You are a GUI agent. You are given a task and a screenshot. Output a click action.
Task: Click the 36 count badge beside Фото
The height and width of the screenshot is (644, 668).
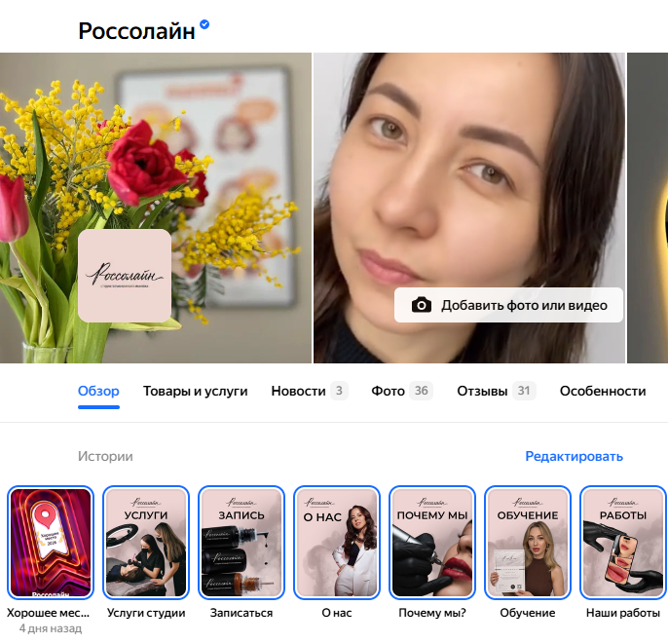[x=422, y=391]
